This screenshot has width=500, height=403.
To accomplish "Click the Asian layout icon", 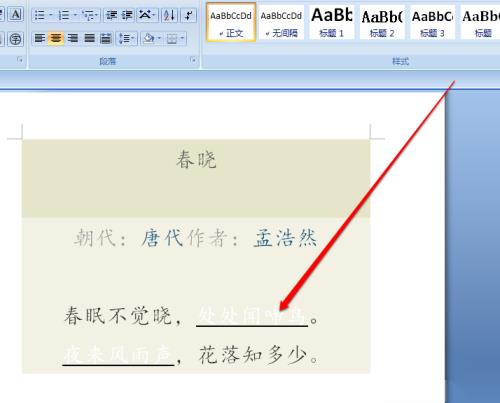I will pos(145,15).
